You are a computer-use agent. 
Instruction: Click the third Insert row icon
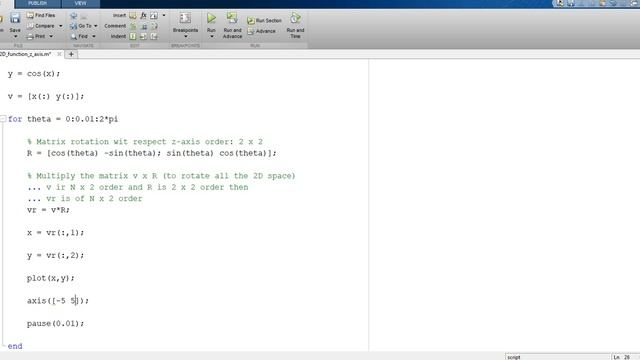click(153, 16)
